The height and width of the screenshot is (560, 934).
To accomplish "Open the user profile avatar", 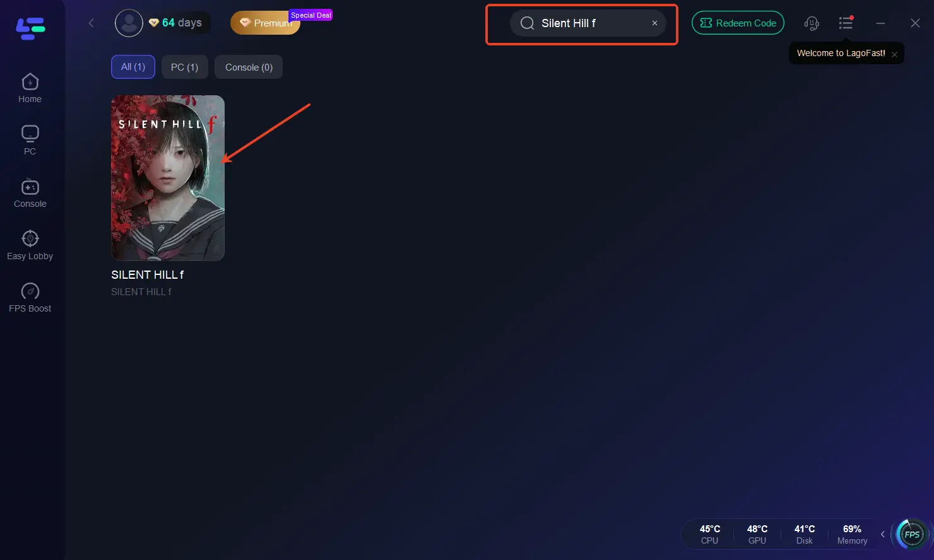I will 129,23.
